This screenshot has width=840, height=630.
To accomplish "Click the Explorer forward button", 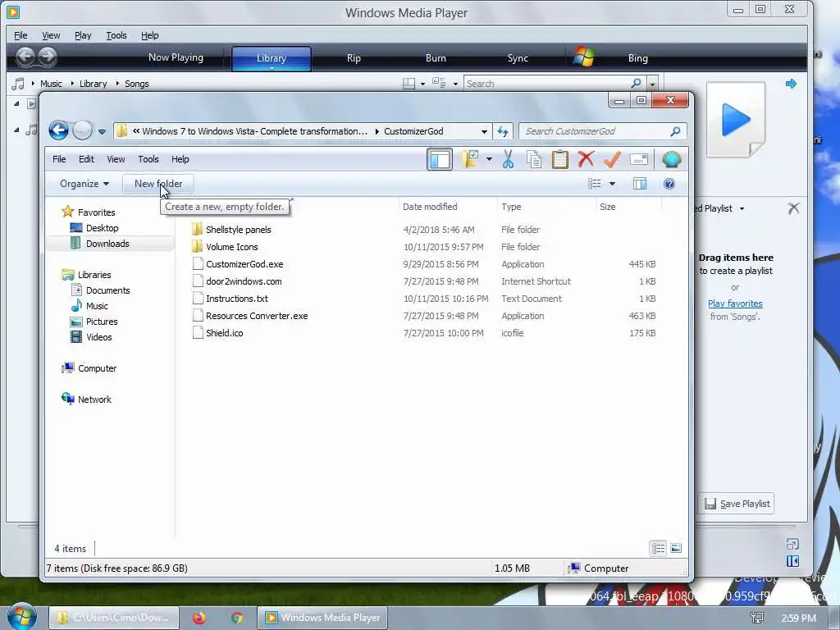I will 83,130.
